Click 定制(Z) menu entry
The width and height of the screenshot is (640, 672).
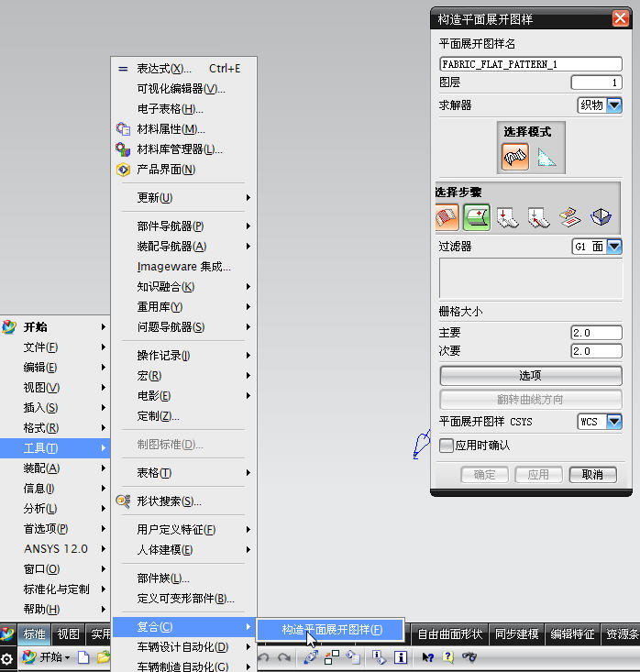pyautogui.click(x=183, y=415)
